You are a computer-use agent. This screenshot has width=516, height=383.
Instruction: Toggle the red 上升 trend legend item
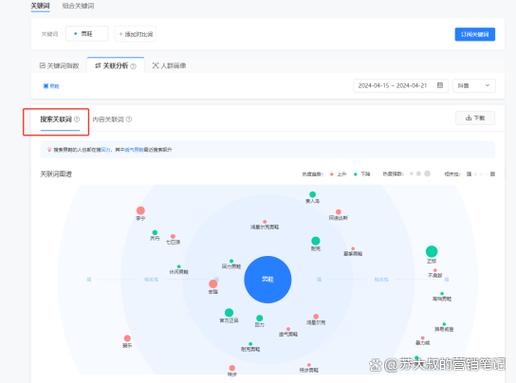[x=338, y=174]
